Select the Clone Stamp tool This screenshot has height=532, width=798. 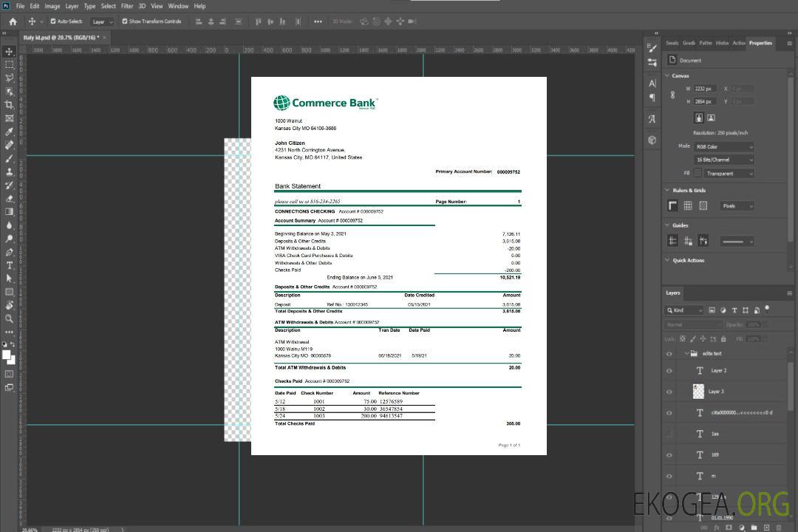pyautogui.click(x=9, y=172)
